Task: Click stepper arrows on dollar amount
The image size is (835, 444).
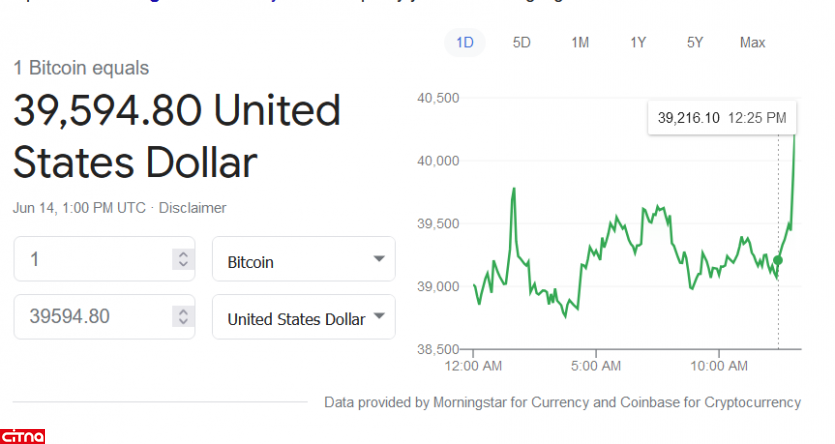Action: click(x=182, y=317)
